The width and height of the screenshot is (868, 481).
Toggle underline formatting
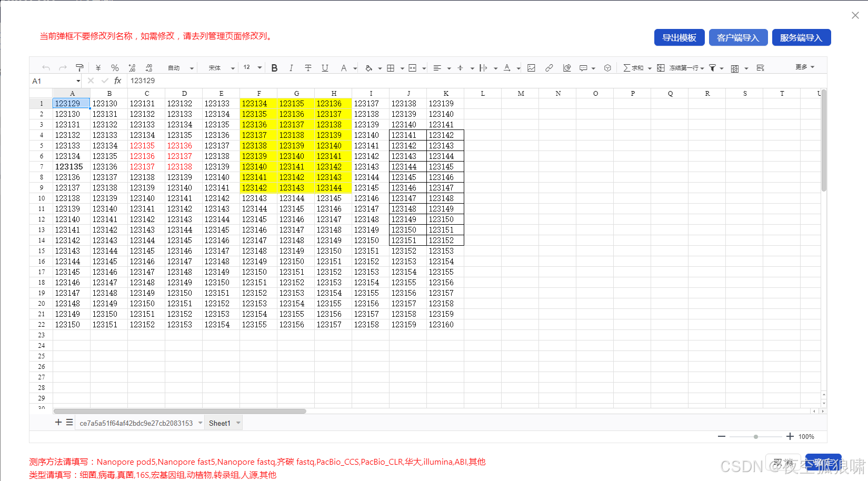pyautogui.click(x=325, y=68)
